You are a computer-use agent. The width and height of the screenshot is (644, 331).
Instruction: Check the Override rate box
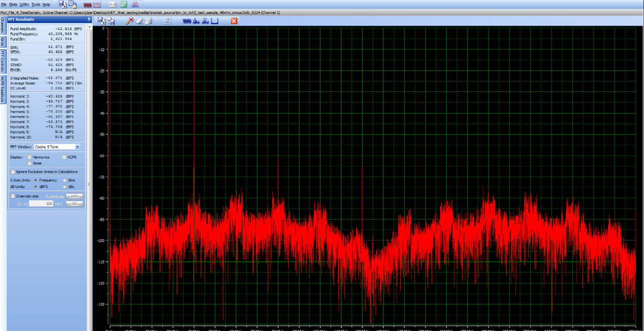(13, 196)
